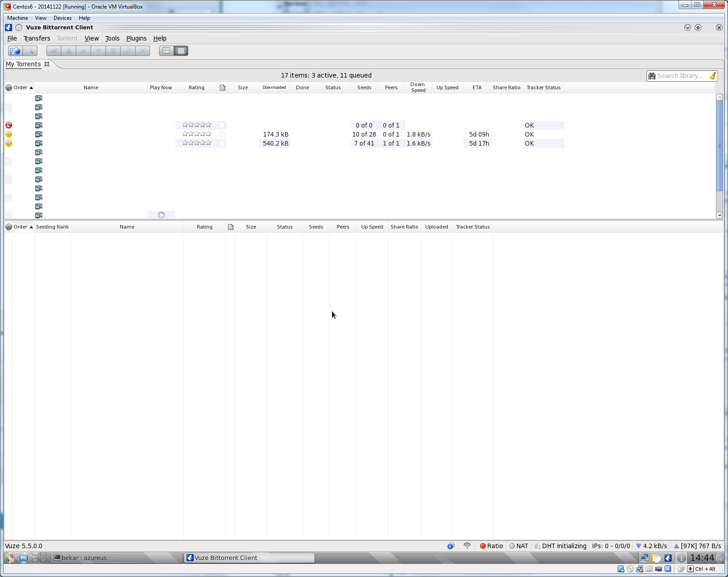Click the Move Up single-arrow toolbar icon
Screen dimensions: 728x577
(x=83, y=51)
